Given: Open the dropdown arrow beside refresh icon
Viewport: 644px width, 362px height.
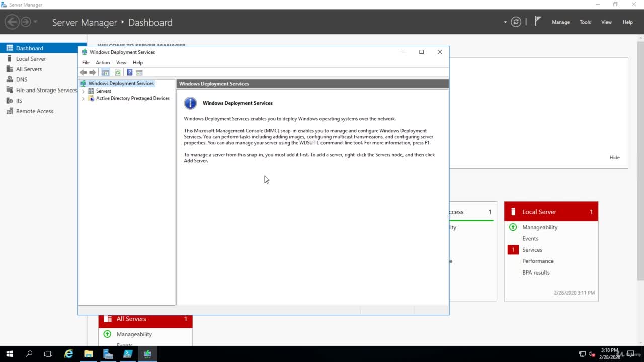Looking at the screenshot, I should [x=505, y=22].
